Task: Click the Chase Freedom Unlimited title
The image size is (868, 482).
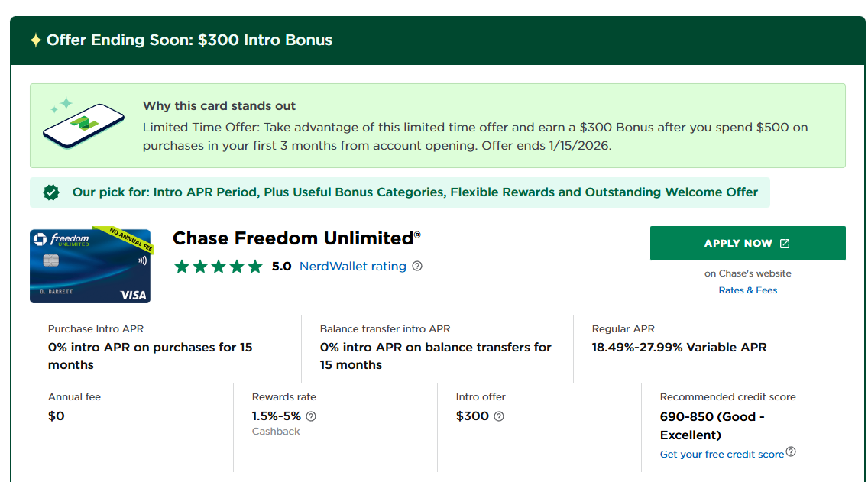Action: coord(296,238)
